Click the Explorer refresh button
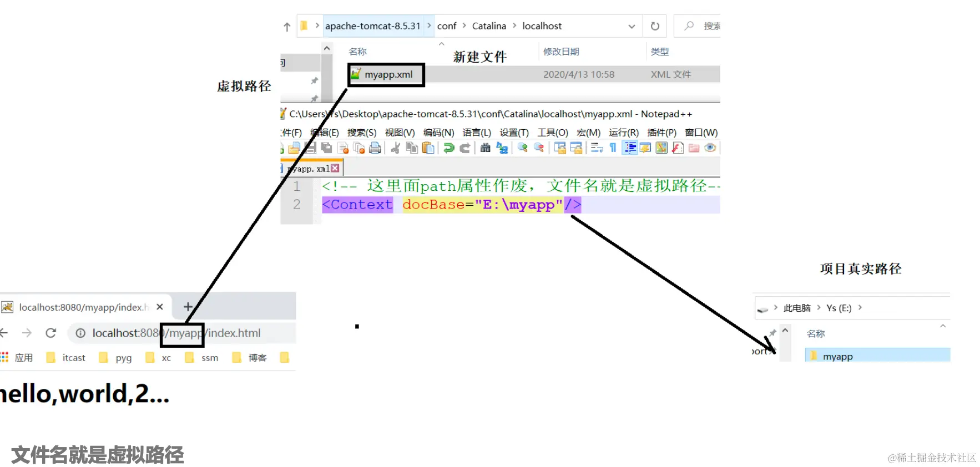 tap(655, 26)
